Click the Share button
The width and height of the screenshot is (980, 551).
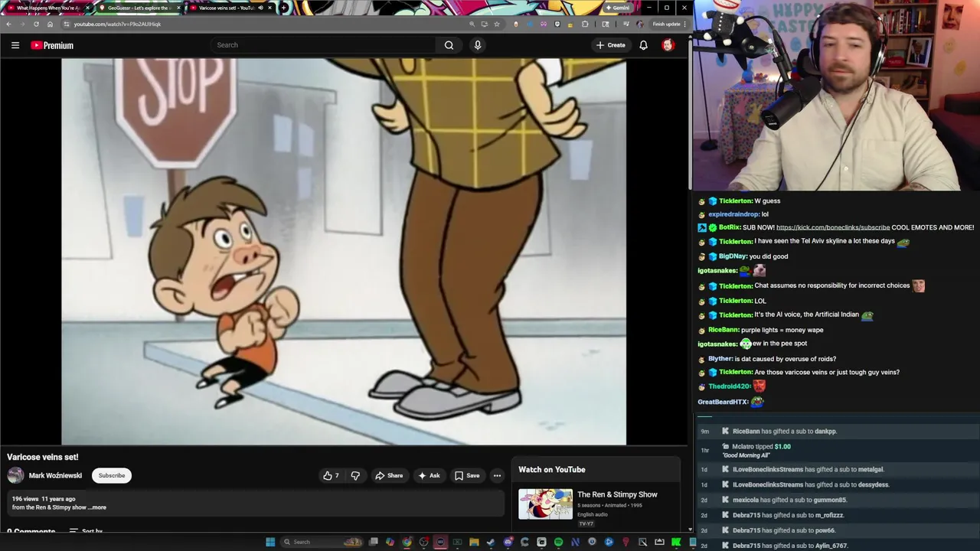[x=389, y=475]
